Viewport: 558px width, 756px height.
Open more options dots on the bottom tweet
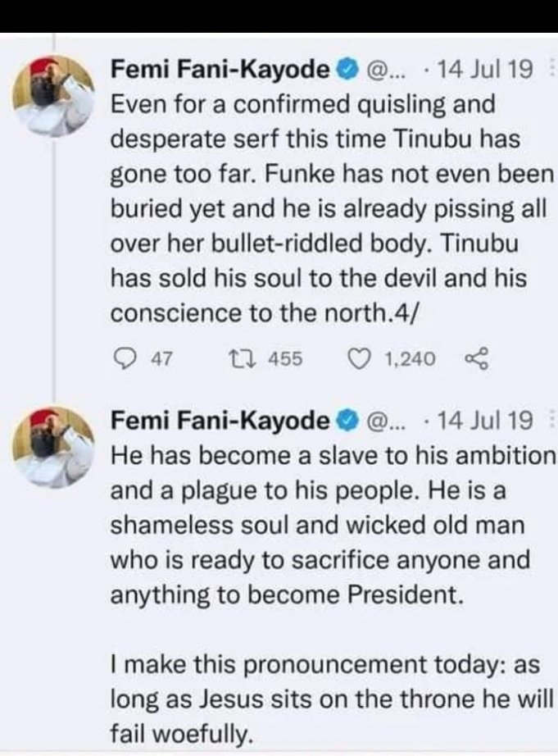tap(551, 421)
